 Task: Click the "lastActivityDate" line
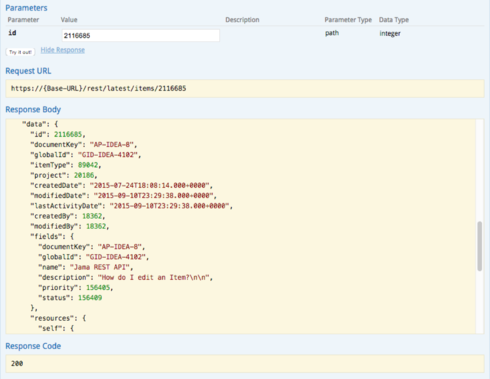(132, 206)
